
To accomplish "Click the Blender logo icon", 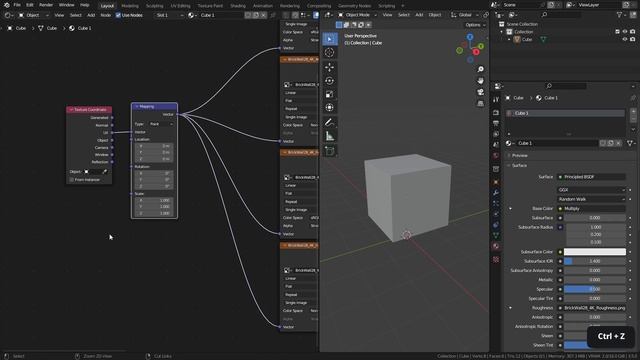I will tap(6, 5).
